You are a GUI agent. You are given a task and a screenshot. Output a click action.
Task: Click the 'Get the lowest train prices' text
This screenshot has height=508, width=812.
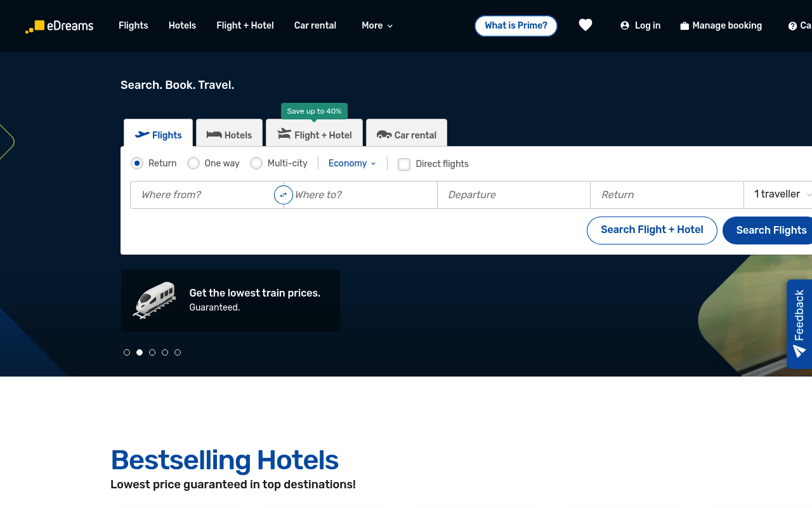click(255, 293)
